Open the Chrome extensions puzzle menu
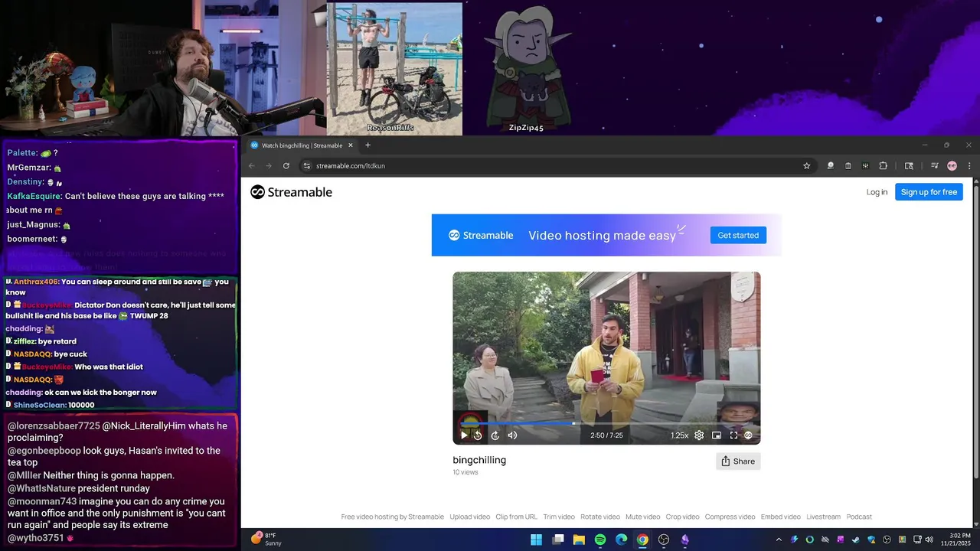 click(x=883, y=165)
